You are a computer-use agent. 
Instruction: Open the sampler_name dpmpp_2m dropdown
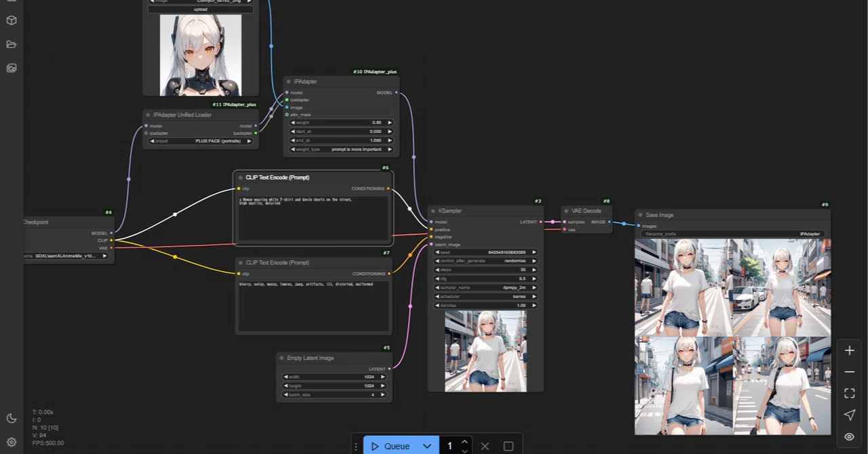pyautogui.click(x=486, y=287)
